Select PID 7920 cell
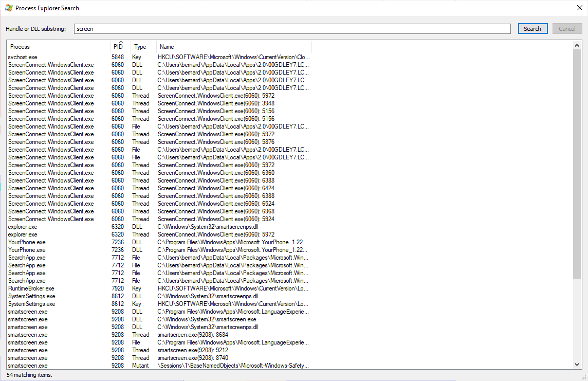This screenshot has width=588, height=381. tap(117, 288)
